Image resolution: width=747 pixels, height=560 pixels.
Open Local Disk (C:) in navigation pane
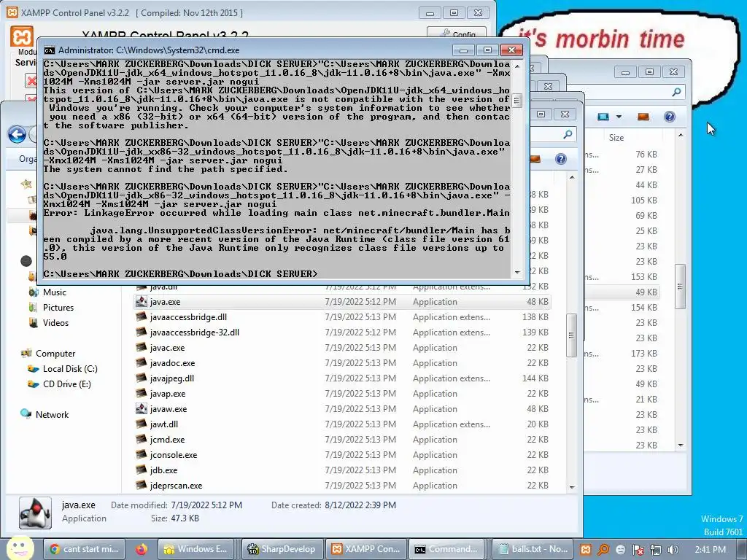(70, 368)
